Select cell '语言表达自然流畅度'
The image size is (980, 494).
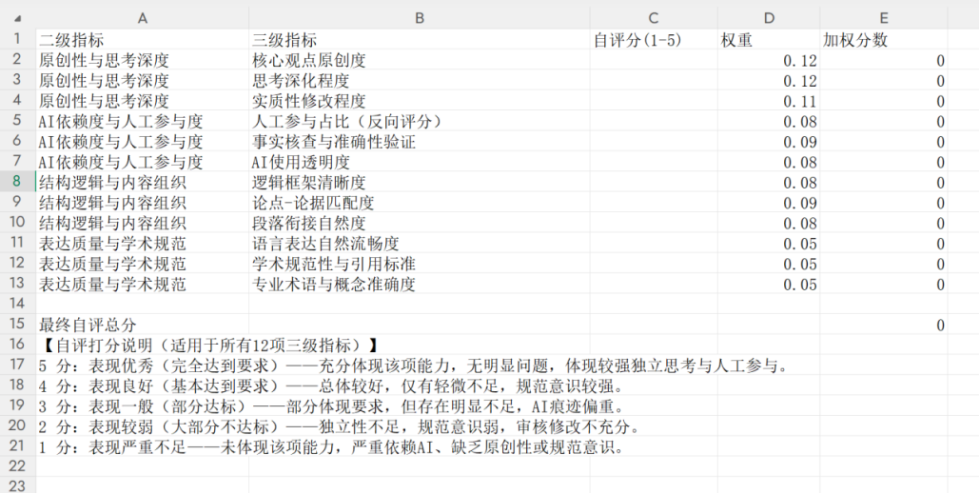click(420, 244)
